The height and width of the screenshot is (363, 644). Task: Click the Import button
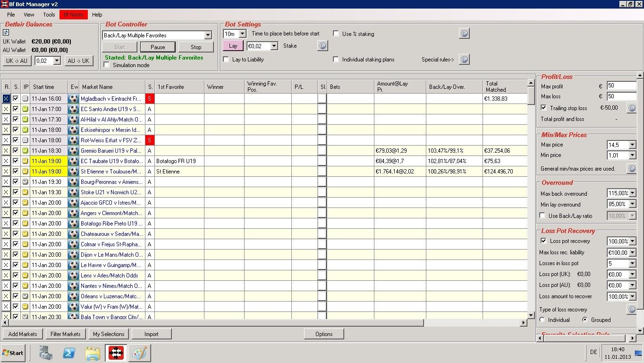pos(152,334)
